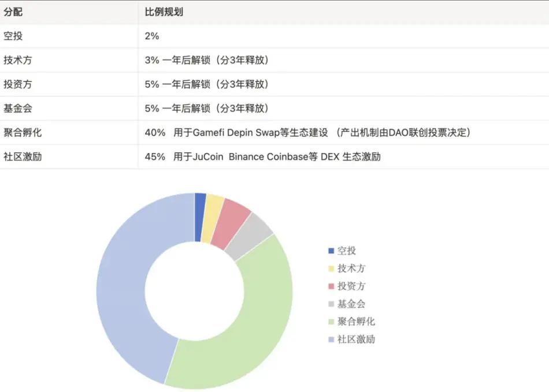Select the light blue 社区激励 legend swatch
The height and width of the screenshot is (392, 549).
point(331,339)
